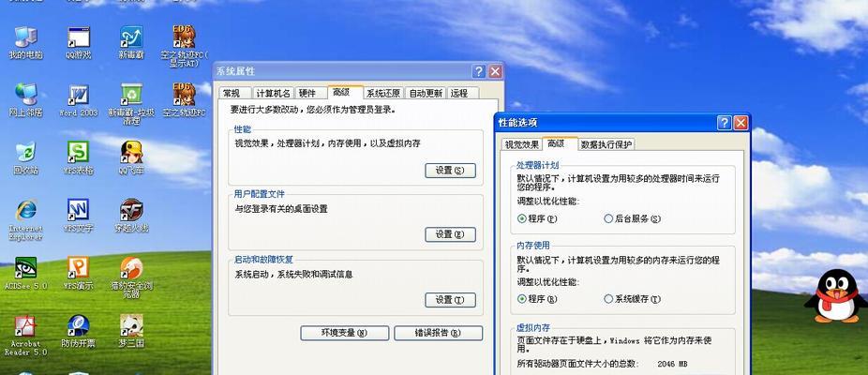This screenshot has height=375, width=868.
Task: Switch to 常规 tab in 系统属性
Action: point(234,93)
